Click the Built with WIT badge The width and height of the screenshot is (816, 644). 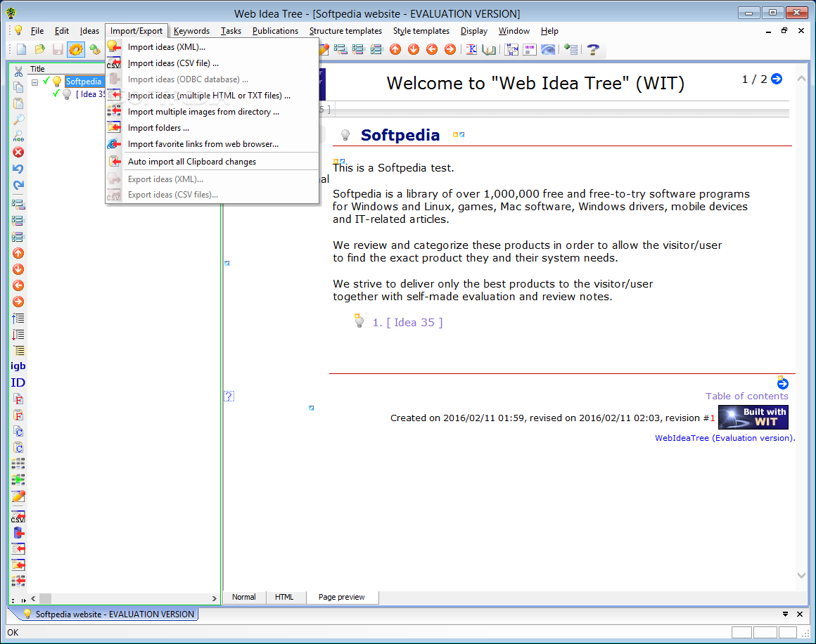[753, 417]
